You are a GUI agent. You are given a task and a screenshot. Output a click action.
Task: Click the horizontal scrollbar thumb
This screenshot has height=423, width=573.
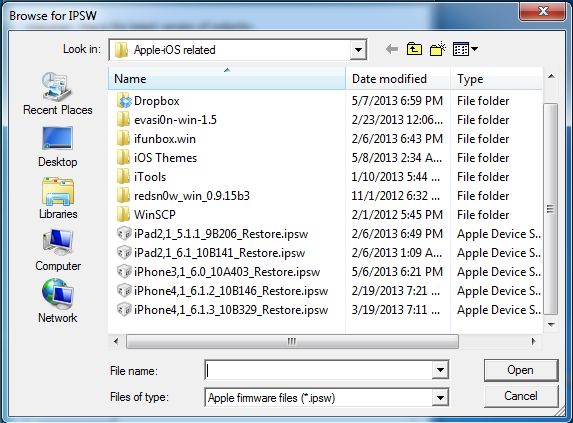(292, 342)
